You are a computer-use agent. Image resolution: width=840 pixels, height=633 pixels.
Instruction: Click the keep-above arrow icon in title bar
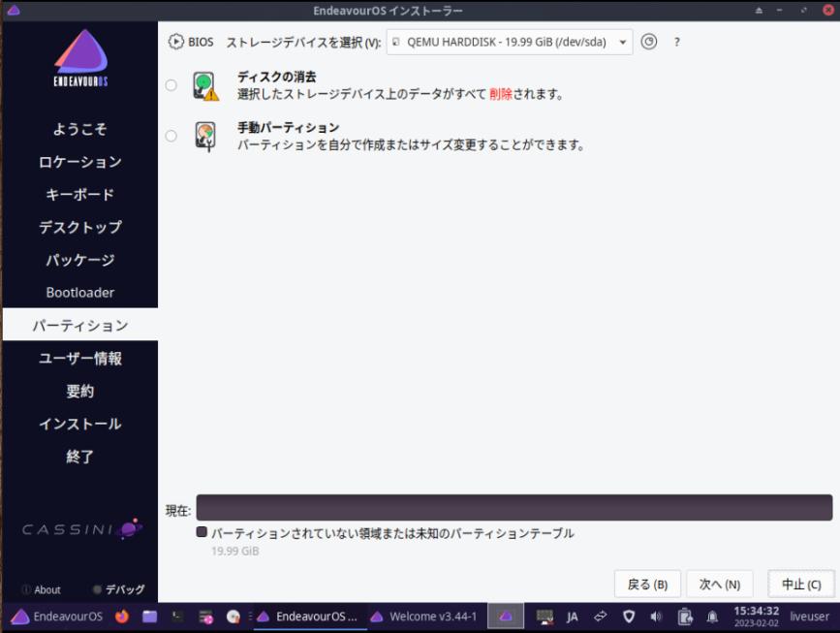click(x=759, y=11)
